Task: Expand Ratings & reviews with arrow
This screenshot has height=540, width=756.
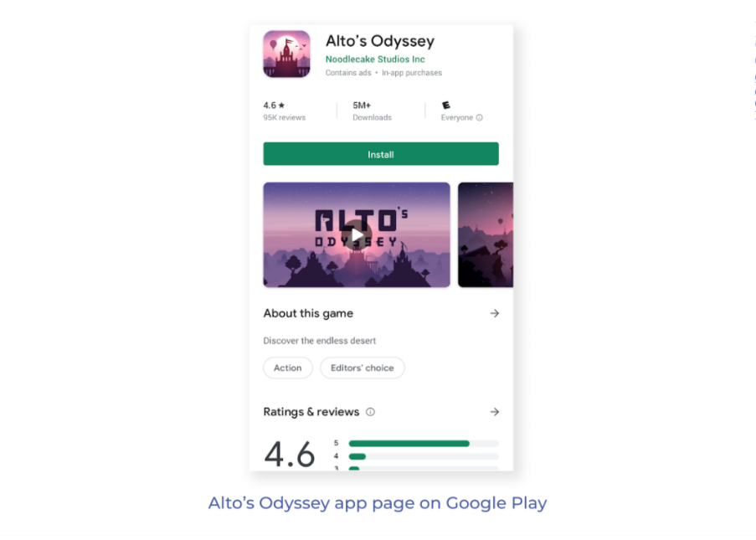Action: pyautogui.click(x=494, y=412)
